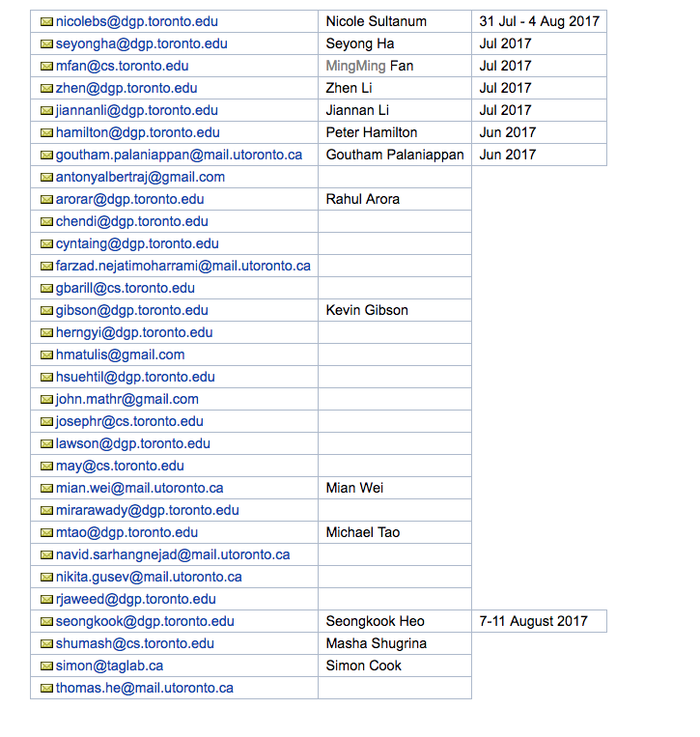
Task: Click the Seongkook Heo name cell
Action: tap(395, 621)
